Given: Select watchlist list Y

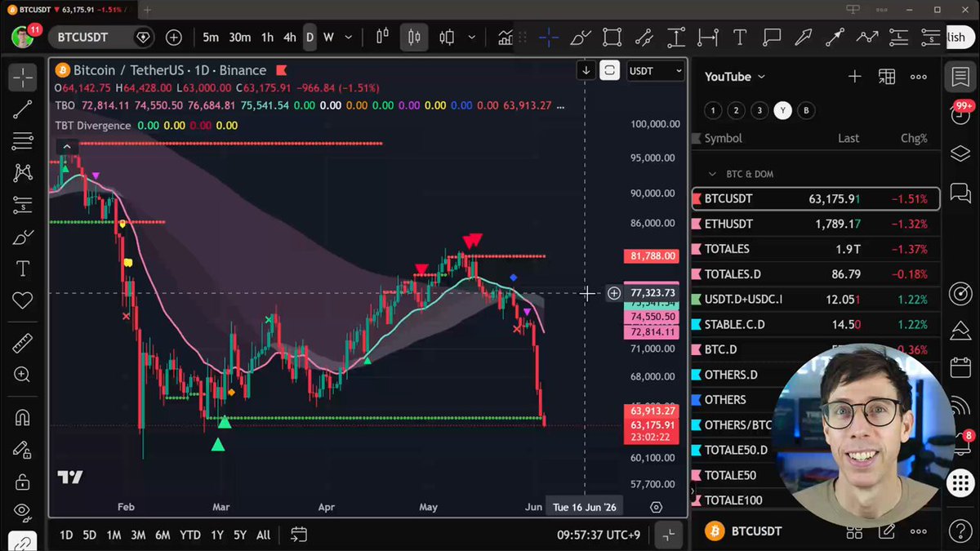Looking at the screenshot, I should 782,110.
